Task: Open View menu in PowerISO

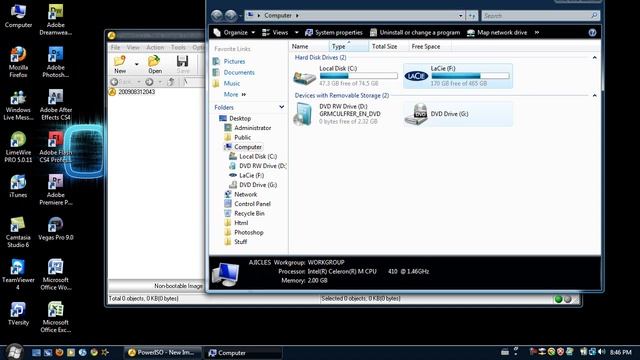Action: (133, 47)
